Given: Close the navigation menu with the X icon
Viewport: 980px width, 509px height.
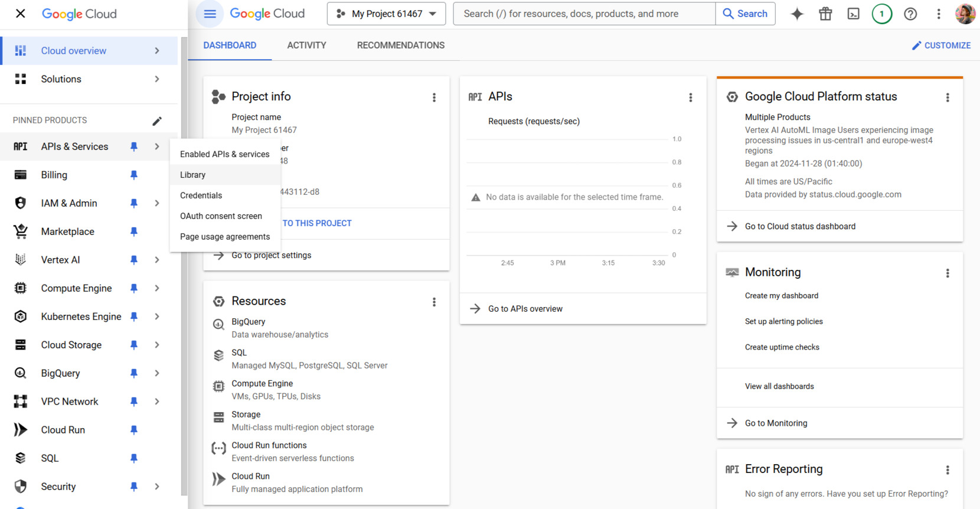Looking at the screenshot, I should click(x=20, y=14).
